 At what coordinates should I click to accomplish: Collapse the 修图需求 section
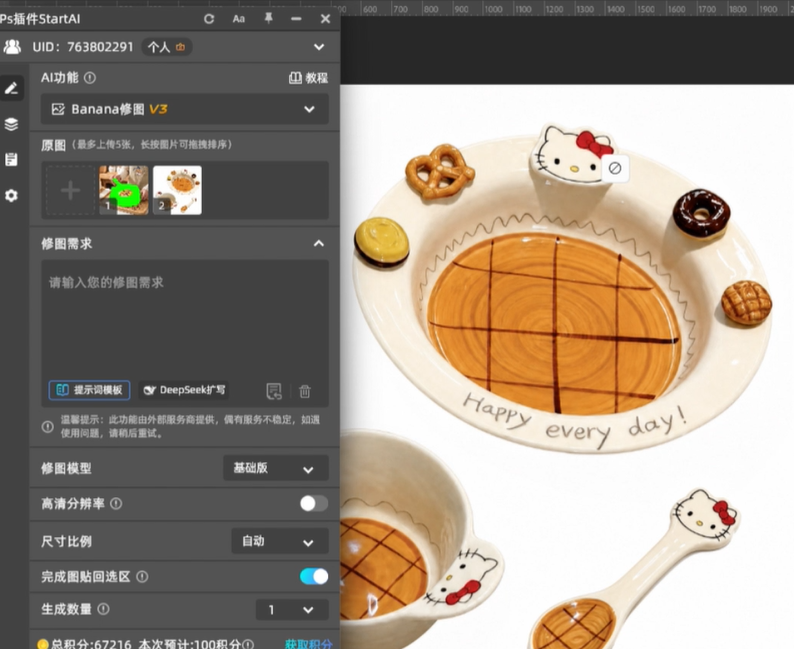click(319, 244)
